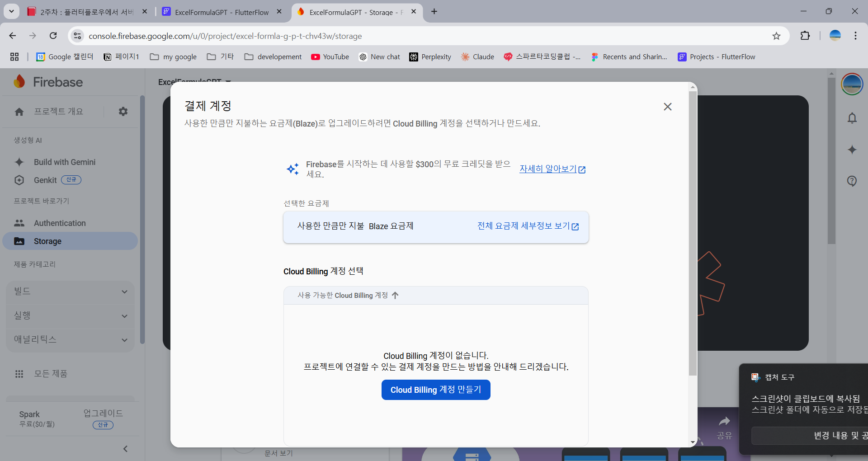Close the ExcelFormulaGPT - Storage tab
Image resolution: width=868 pixels, height=461 pixels.
coord(414,12)
